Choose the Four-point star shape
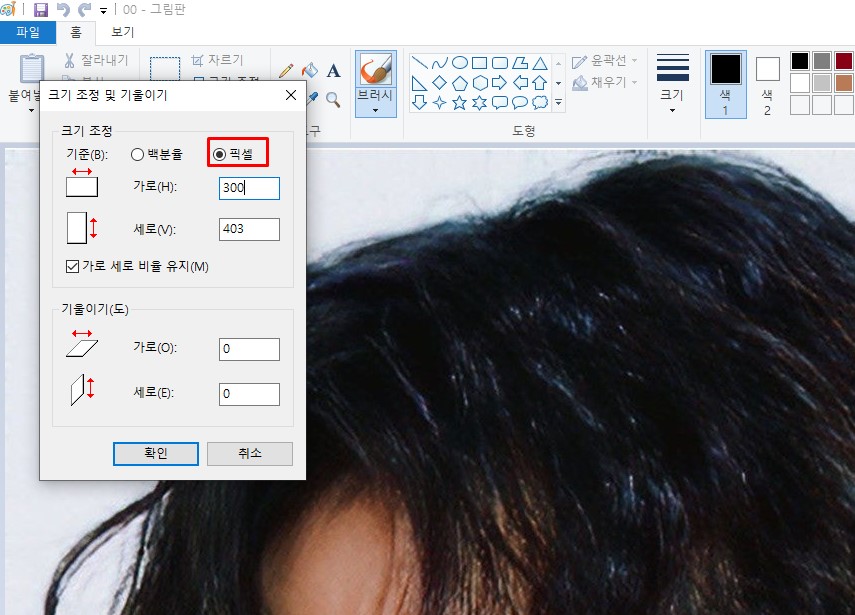Image resolution: width=855 pixels, height=615 pixels. (439, 102)
